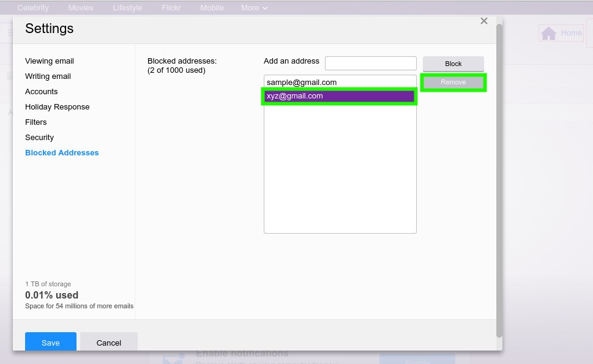Image resolution: width=593 pixels, height=364 pixels.
Task: Cancel the settings changes
Action: coord(108,343)
